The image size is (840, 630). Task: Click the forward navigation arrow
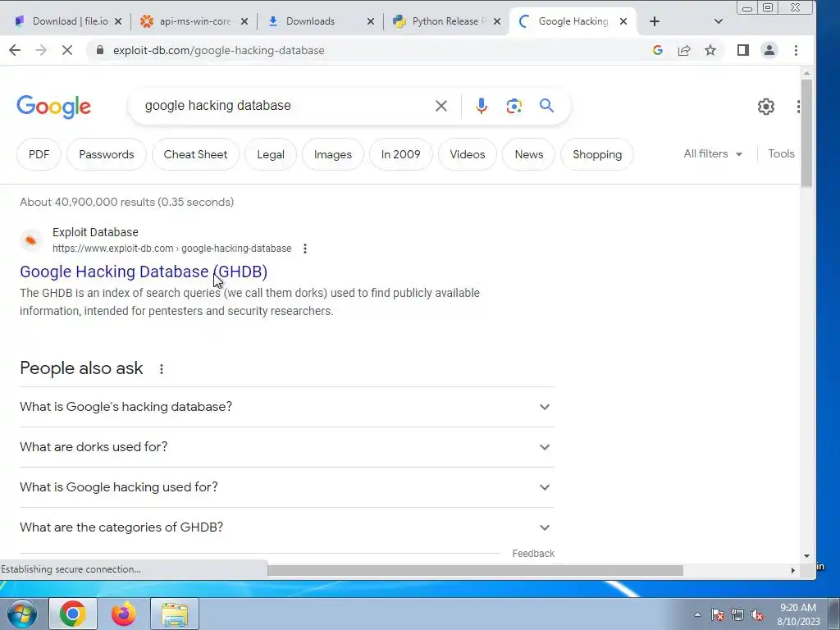(x=41, y=50)
